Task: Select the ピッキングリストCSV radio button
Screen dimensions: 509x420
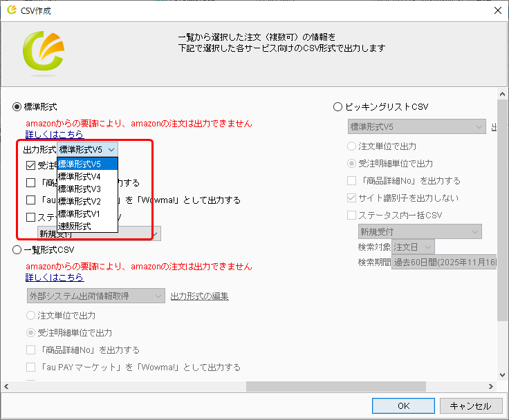Action: [338, 107]
